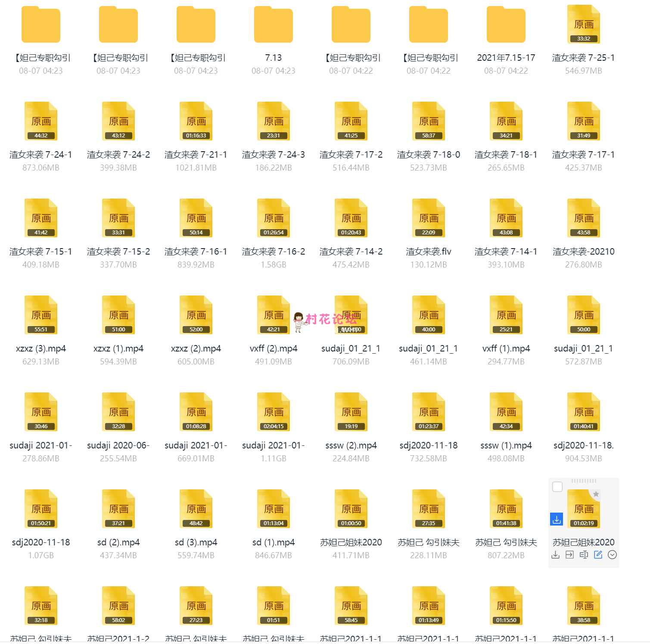Open the video thumbnail with duration 02:04:15
Screen dimensions: 650x644
274,412
